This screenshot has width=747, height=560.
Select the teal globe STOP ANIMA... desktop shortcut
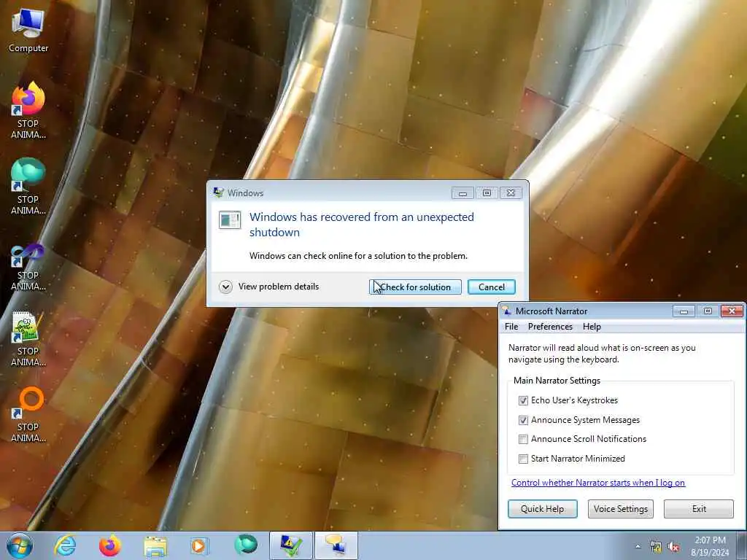pyautogui.click(x=28, y=186)
